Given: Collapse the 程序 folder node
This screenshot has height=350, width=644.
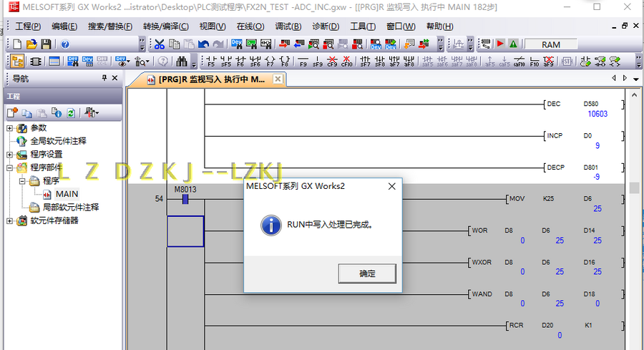Looking at the screenshot, I should click(x=23, y=181).
